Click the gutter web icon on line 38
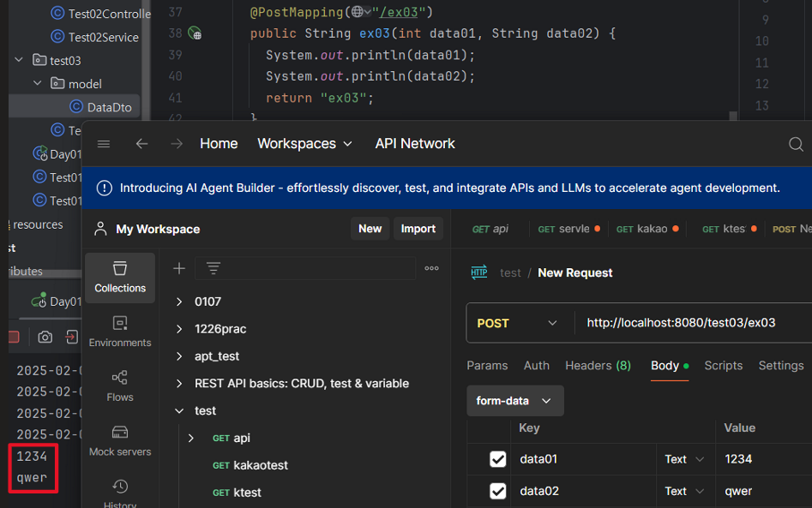This screenshot has width=812, height=508. tap(195, 33)
